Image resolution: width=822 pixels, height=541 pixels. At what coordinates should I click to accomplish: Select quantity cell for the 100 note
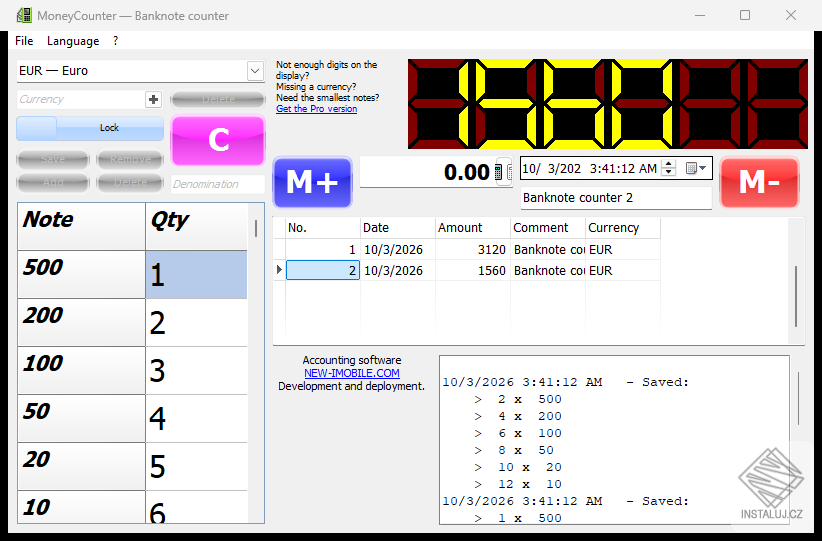coord(197,371)
